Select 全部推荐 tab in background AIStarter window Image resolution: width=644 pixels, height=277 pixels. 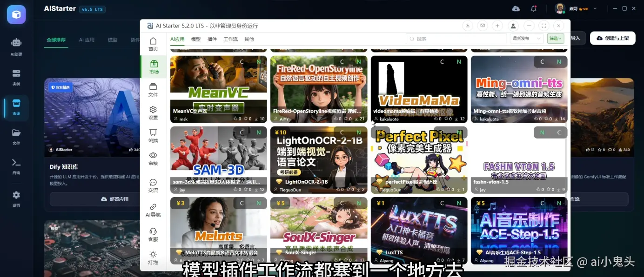pyautogui.click(x=56, y=40)
